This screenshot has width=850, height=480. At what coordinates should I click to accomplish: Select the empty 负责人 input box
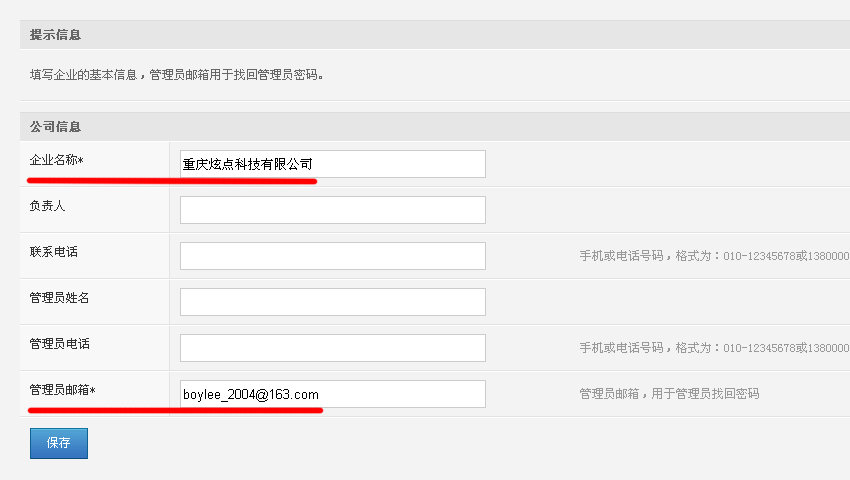point(332,210)
